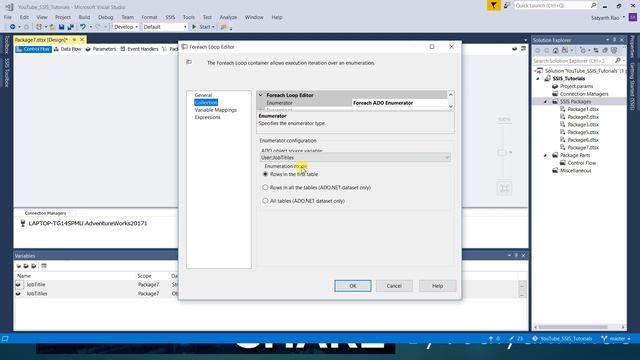Click the Save All icon in the toolbar
Screen dimensions: 640x360
pyautogui.click(x=71, y=27)
